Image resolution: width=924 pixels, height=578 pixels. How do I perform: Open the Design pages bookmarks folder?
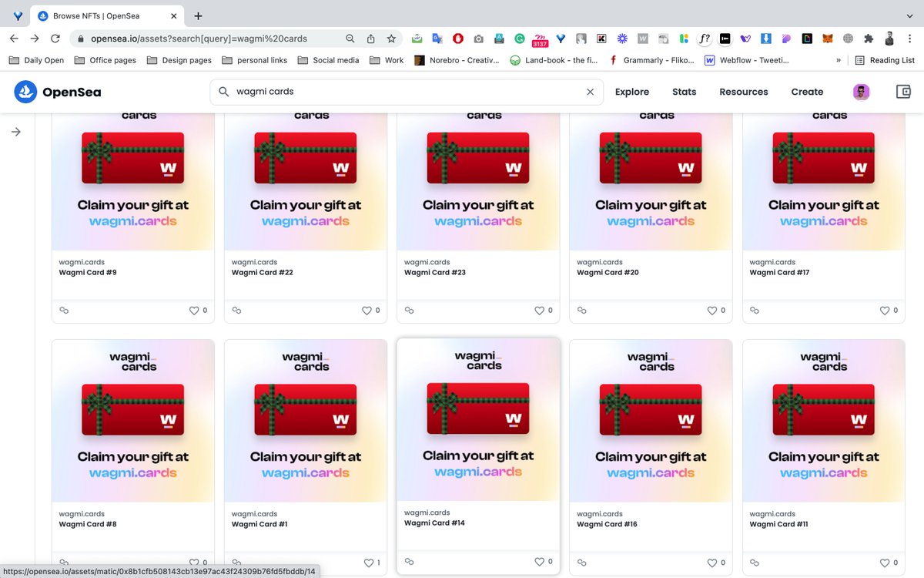tap(179, 60)
